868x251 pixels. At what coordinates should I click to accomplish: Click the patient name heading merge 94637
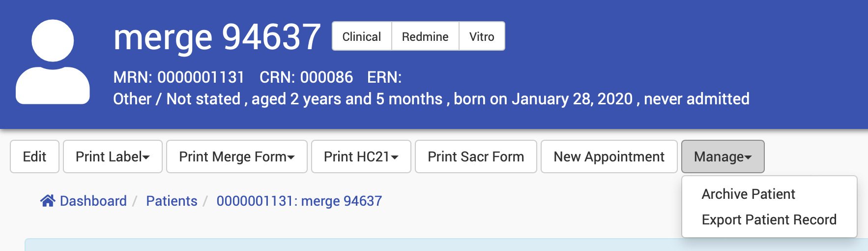217,37
